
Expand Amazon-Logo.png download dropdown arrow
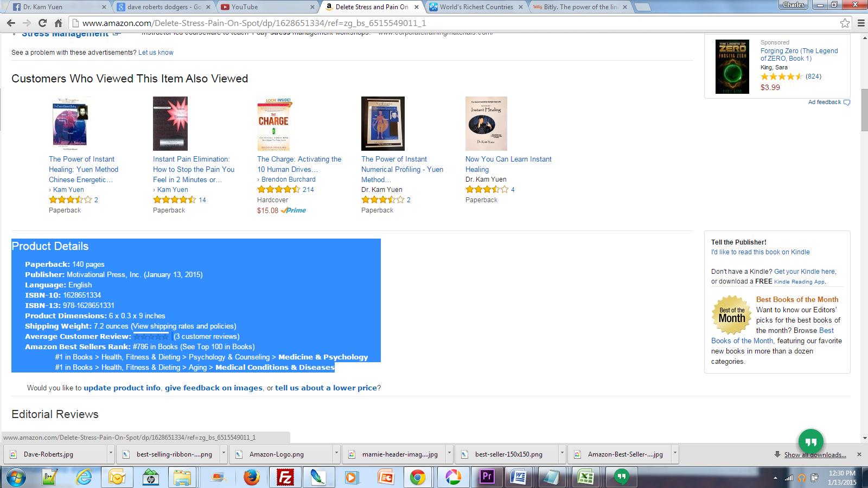point(336,454)
